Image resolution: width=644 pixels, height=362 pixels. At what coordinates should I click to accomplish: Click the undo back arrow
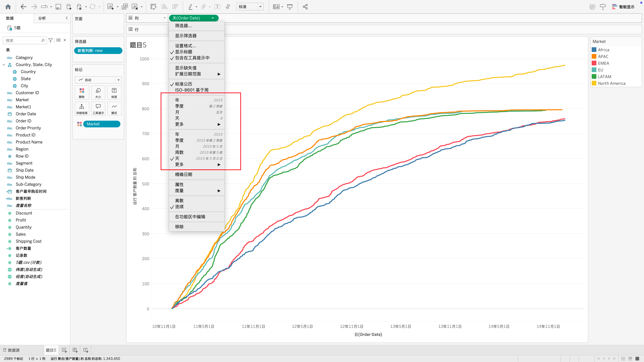(x=23, y=7)
